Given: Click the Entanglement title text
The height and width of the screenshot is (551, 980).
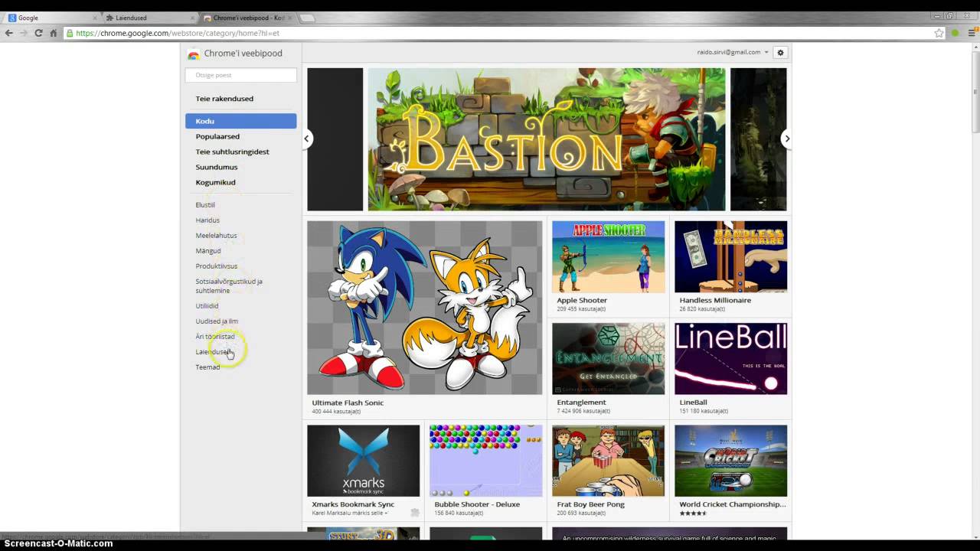Looking at the screenshot, I should pos(581,403).
